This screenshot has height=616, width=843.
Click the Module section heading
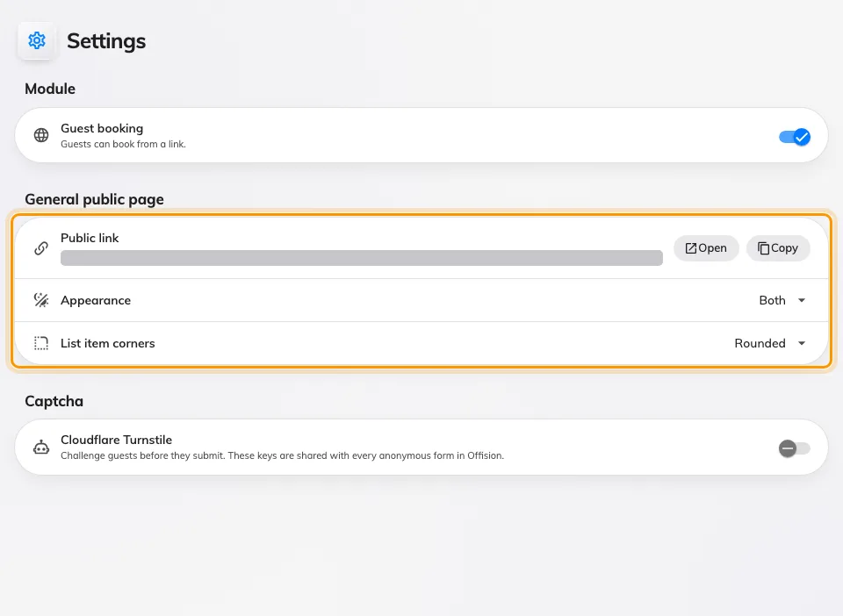(50, 89)
